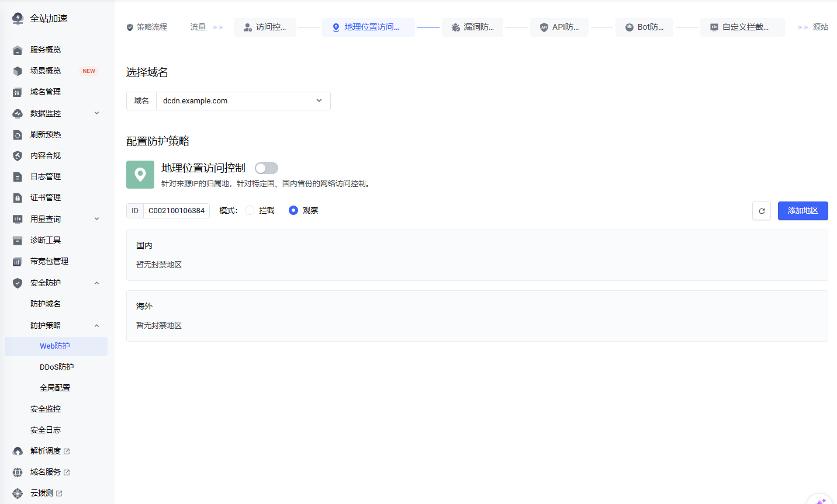
Task: Click the ID field C002100106384
Action: (x=176, y=211)
